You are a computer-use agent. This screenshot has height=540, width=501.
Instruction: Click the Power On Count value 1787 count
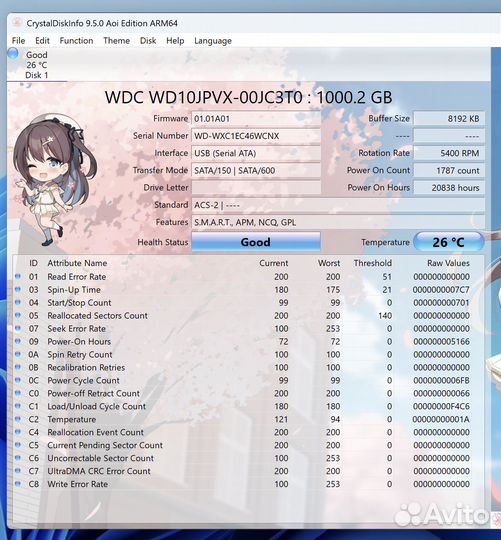449,170
